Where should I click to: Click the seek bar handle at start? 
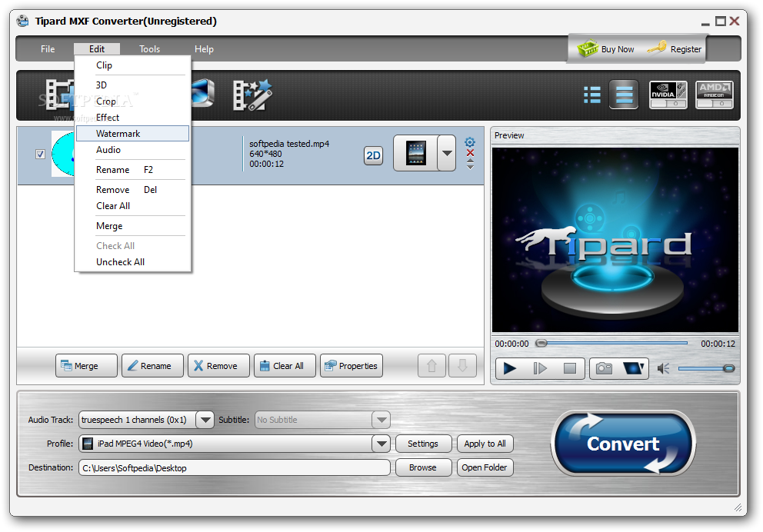[541, 343]
